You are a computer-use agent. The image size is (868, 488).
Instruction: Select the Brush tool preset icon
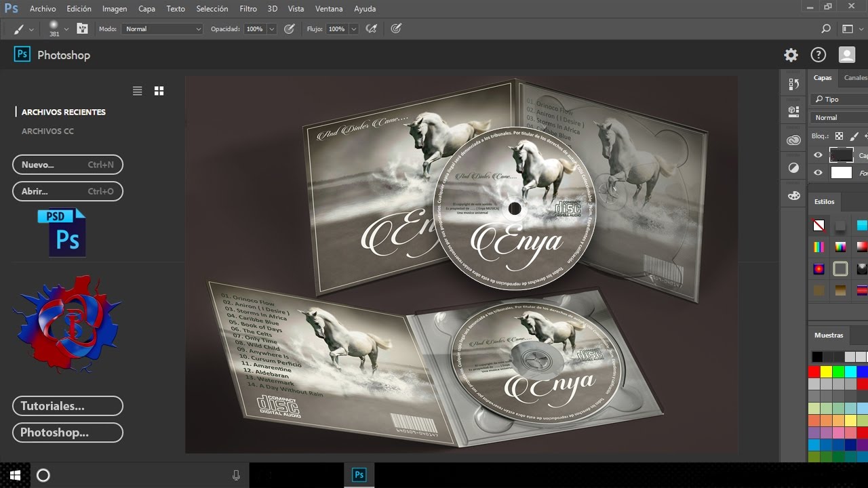(18, 29)
